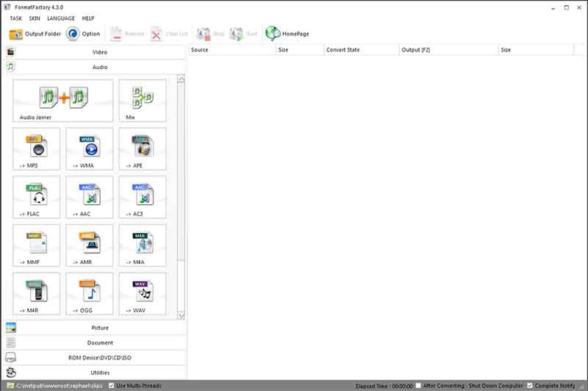588x391 pixels.
Task: Select the convert to OGG icon
Action: tap(89, 293)
